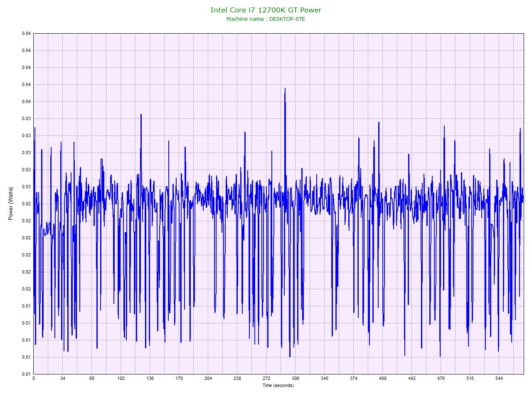This screenshot has height=399, width=532.
Task: Click the x-axis tick label 272
Action: (266, 379)
